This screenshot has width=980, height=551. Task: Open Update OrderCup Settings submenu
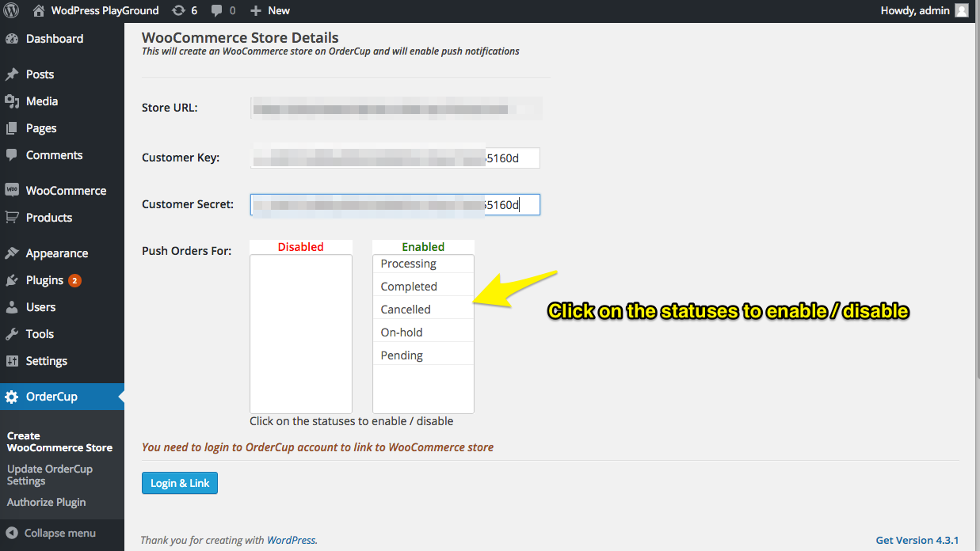click(x=50, y=475)
